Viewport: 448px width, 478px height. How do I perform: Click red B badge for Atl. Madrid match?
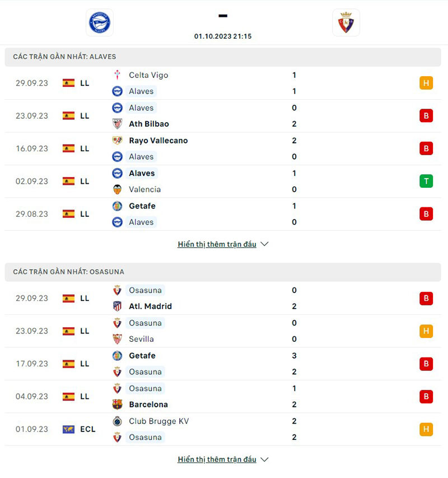[426, 299]
